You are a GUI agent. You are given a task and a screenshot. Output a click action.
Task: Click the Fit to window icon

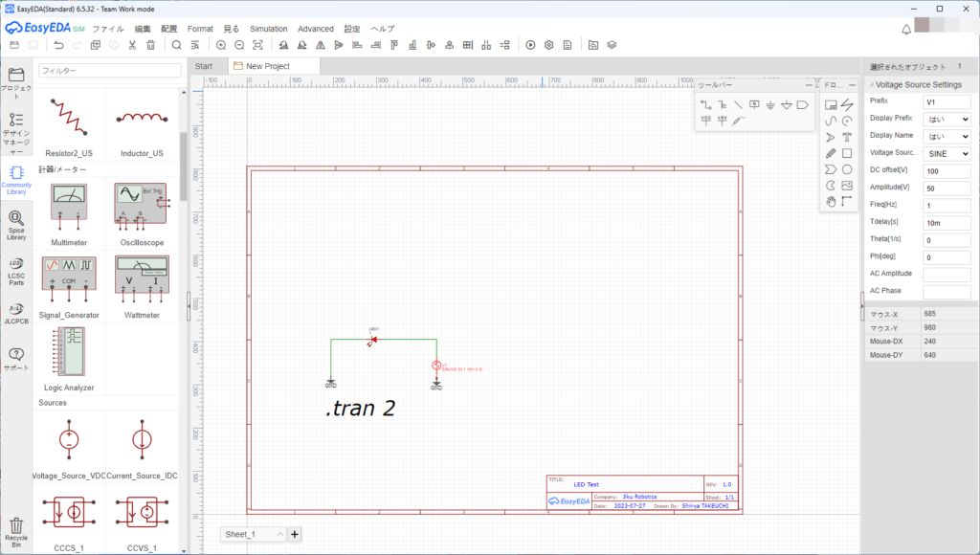257,45
